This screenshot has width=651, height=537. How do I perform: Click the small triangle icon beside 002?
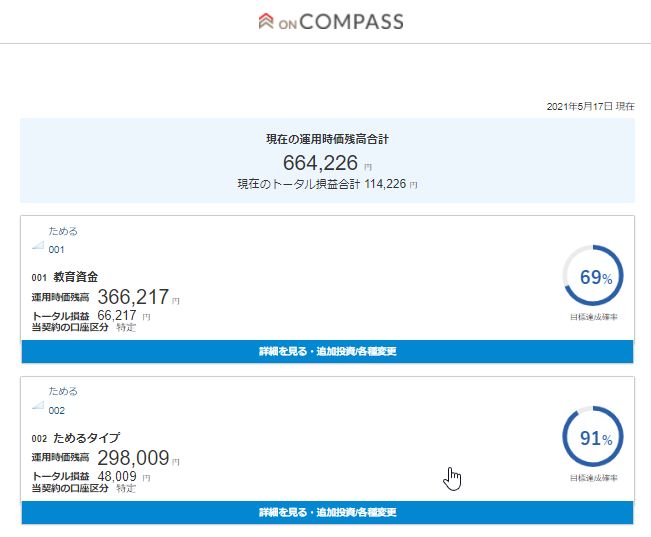pyautogui.click(x=38, y=405)
